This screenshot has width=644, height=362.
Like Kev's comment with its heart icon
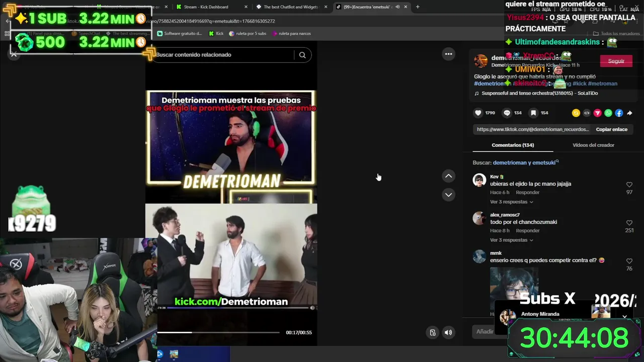629,185
